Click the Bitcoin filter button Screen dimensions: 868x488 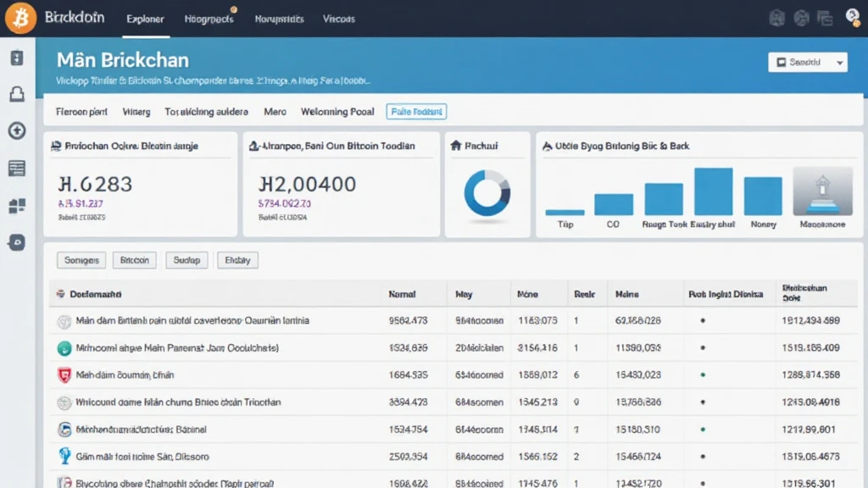[134, 260]
